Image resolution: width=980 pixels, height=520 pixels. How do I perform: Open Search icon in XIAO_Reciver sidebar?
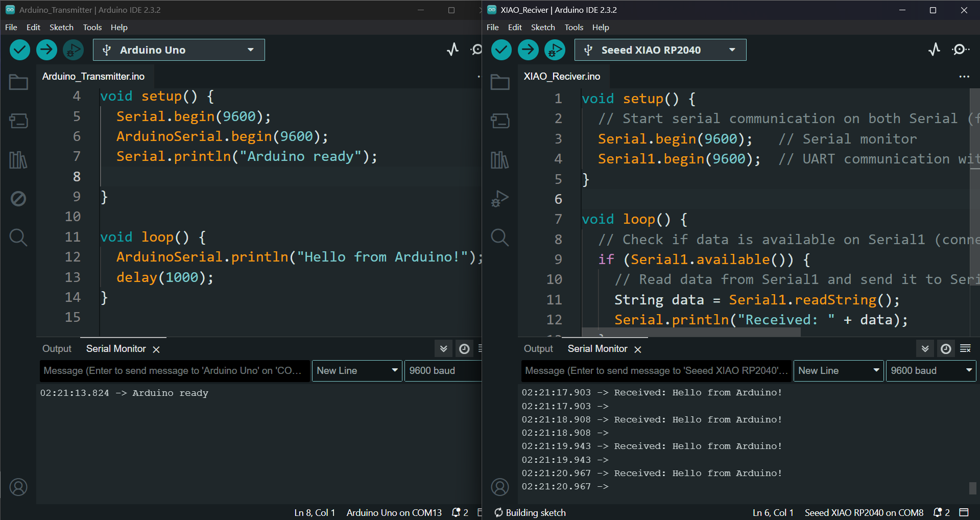tap(500, 238)
